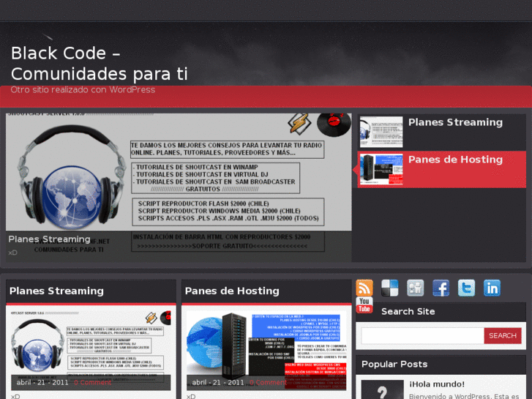Viewport: 532px width, 399px height.
Task: Click Panes de Hosting slider thumbnail image
Action: click(x=381, y=169)
